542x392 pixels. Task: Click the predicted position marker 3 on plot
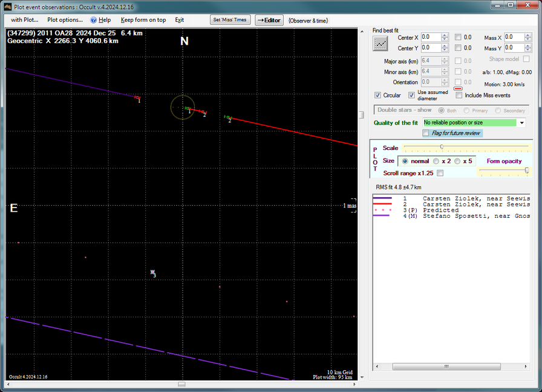153,273
